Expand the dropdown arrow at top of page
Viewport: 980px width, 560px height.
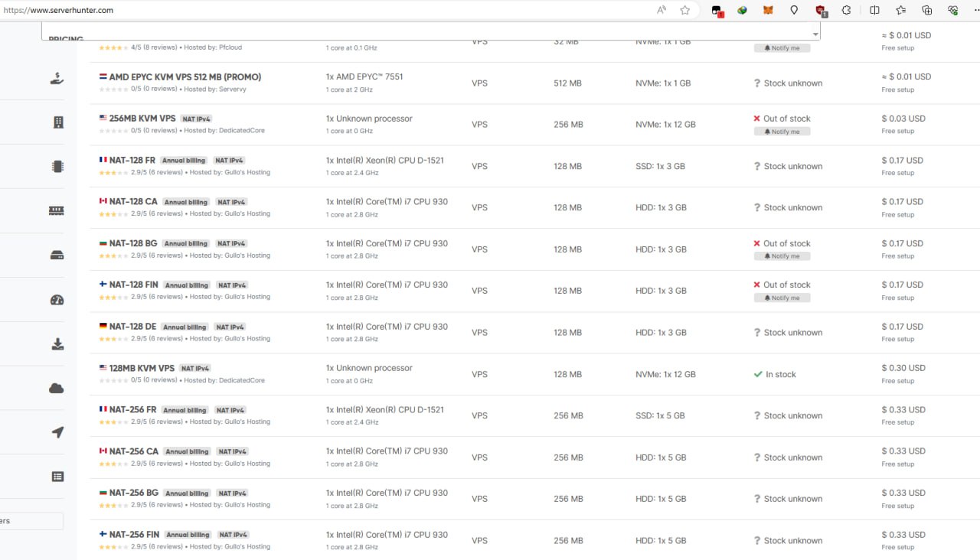pyautogui.click(x=815, y=34)
